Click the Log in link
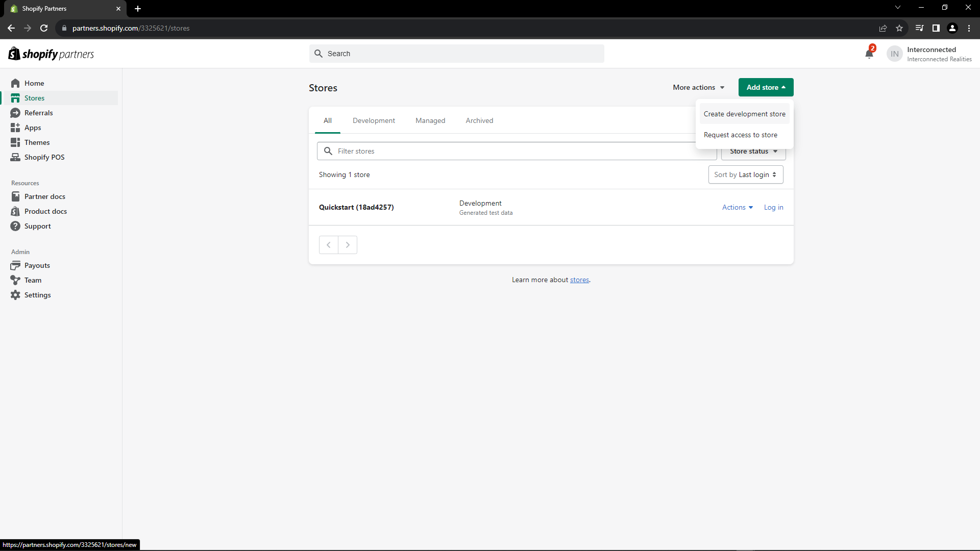Viewport: 980px width, 551px height. tap(773, 207)
